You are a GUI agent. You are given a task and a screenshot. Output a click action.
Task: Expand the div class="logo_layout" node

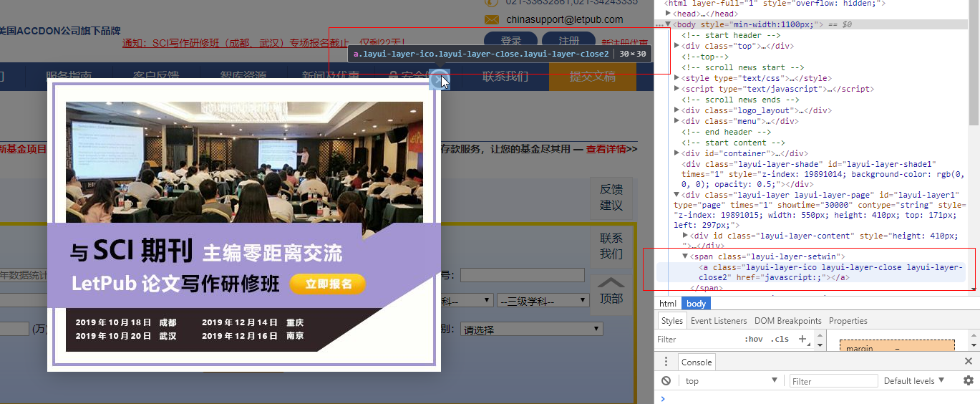pyautogui.click(x=676, y=110)
